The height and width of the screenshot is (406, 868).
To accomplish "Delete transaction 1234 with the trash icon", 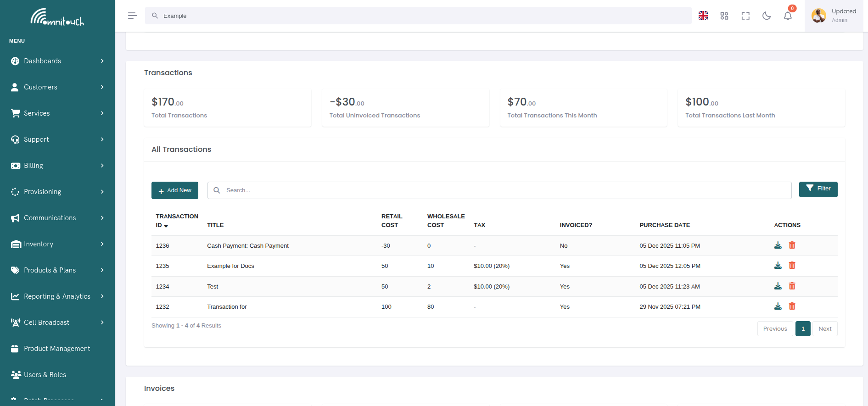I will click(792, 286).
